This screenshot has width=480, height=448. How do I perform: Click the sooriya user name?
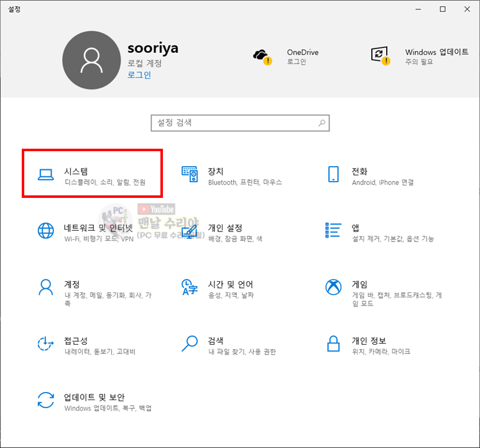(153, 49)
